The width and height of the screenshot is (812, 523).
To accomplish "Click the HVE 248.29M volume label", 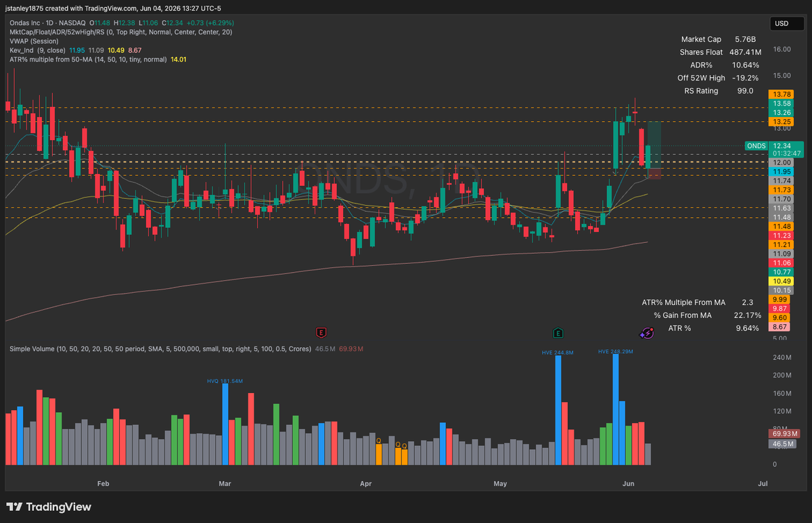I will pos(616,352).
